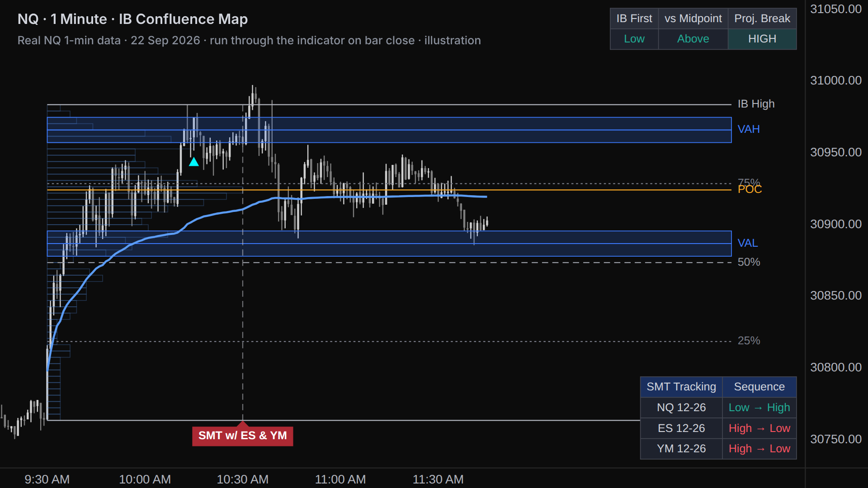Click the 'Proj. Break' table header
Screen dimensions: 868x488
click(x=762, y=19)
